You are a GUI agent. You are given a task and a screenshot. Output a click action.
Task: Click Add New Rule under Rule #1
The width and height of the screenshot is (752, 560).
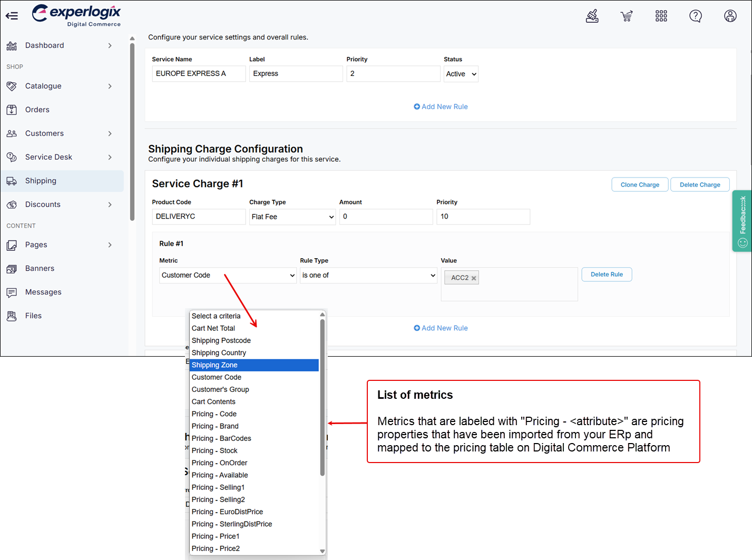click(441, 328)
